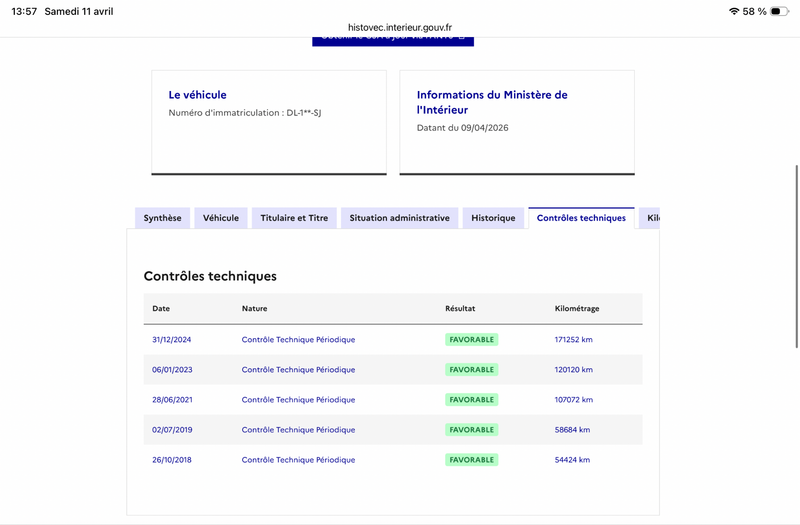Click the Informations du Ministère de l'Intérieur heading
This screenshot has height=525, width=800.
tap(492, 102)
